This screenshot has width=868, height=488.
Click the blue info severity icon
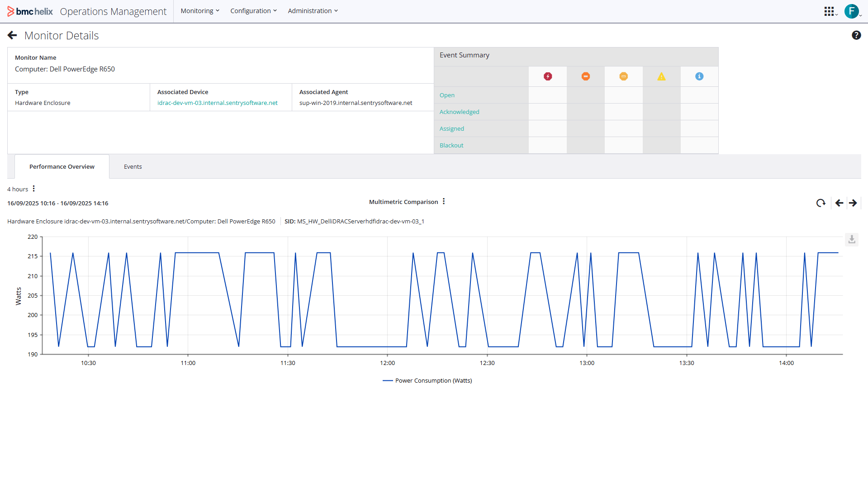point(699,76)
